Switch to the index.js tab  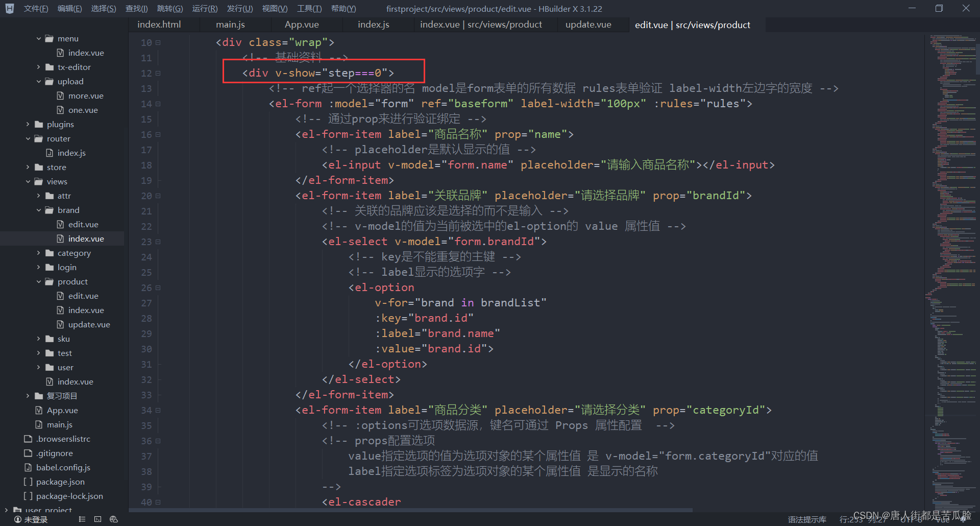pos(373,25)
